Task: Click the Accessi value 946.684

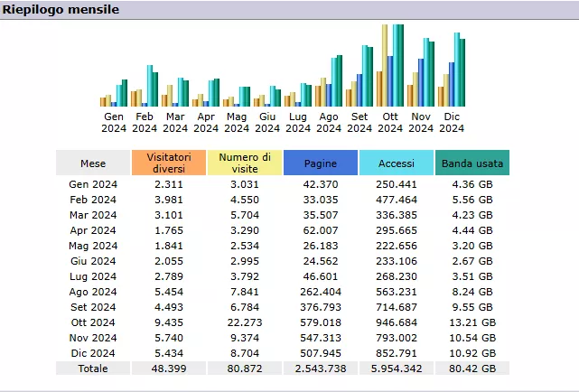Action: click(397, 322)
